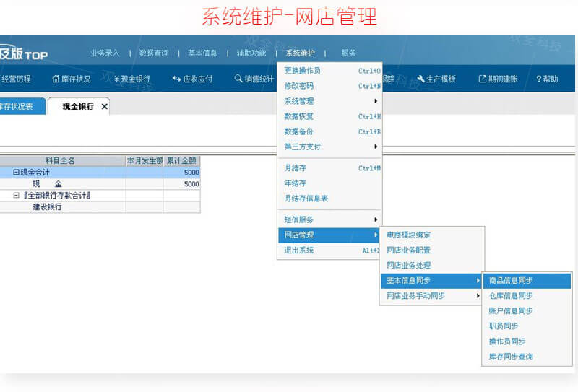Image resolution: width=578 pixels, height=392 pixels.
Task: Expand the 第三方支付 submenu
Action: [x=330, y=147]
